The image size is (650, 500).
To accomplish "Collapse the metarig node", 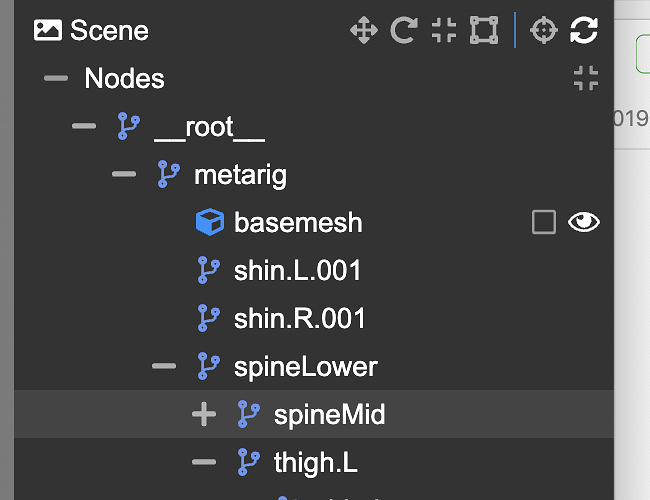I will pos(124,175).
